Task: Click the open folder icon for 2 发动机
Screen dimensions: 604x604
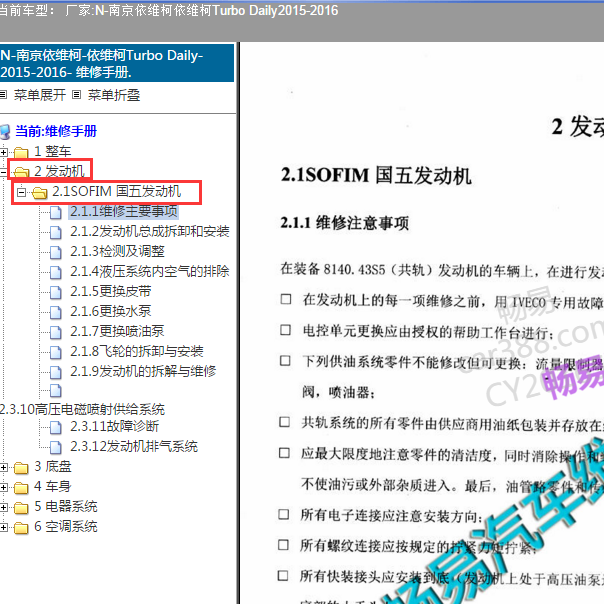Action: click(x=22, y=172)
